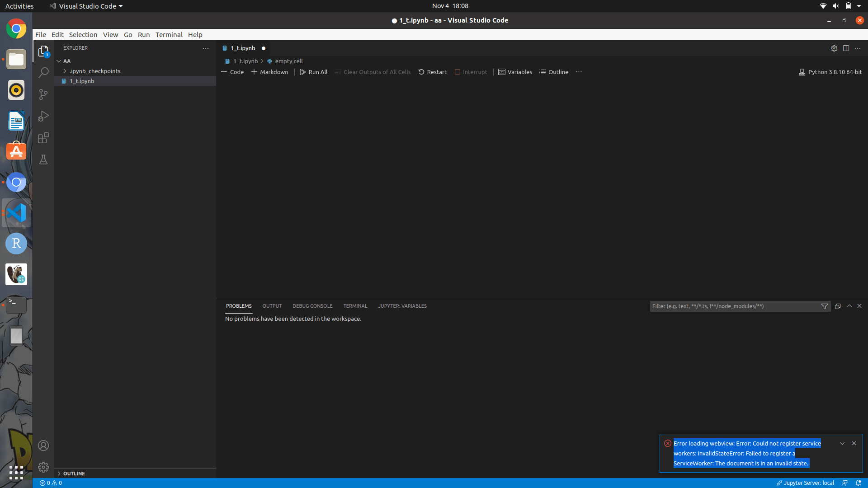The width and height of the screenshot is (868, 488).
Task: Open the Source Control view
Action: 43,94
